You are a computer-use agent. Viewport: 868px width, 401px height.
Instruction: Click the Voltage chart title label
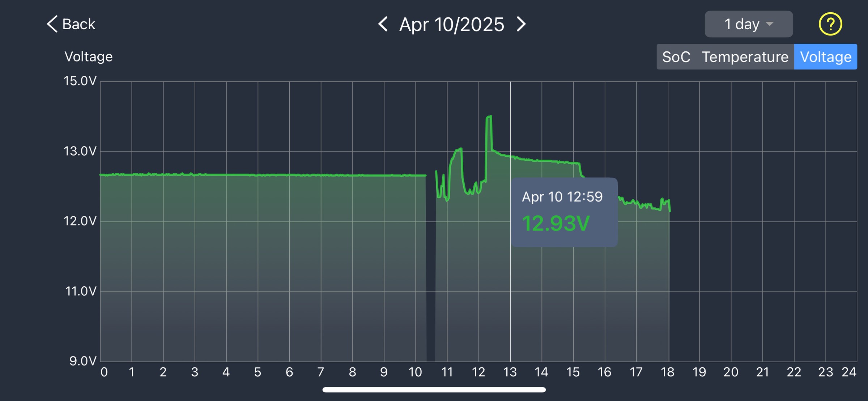tap(89, 57)
